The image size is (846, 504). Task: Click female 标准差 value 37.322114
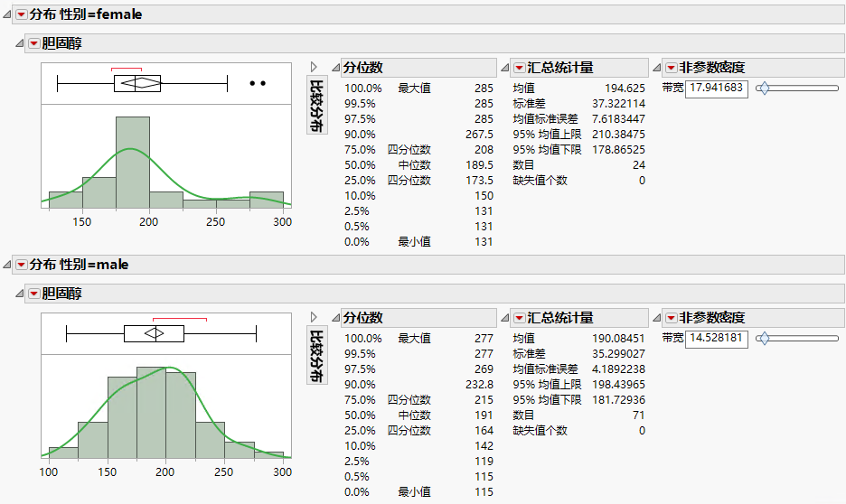pos(618,104)
